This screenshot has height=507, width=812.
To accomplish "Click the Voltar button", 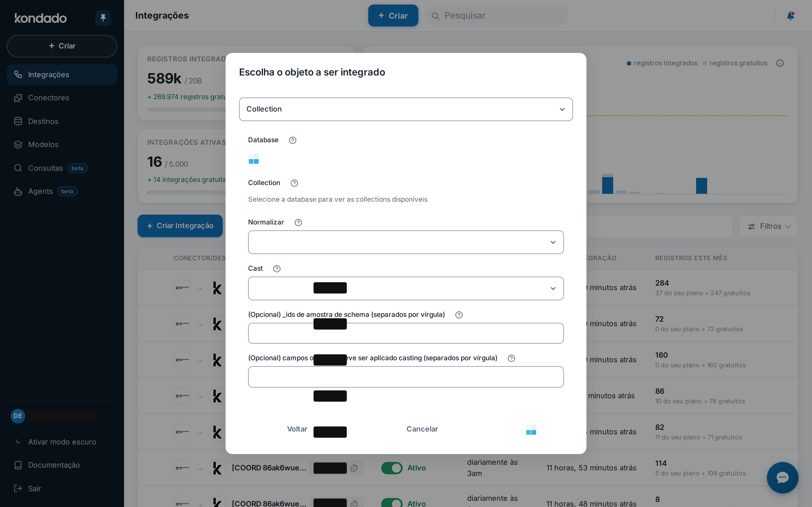I will [297, 429].
